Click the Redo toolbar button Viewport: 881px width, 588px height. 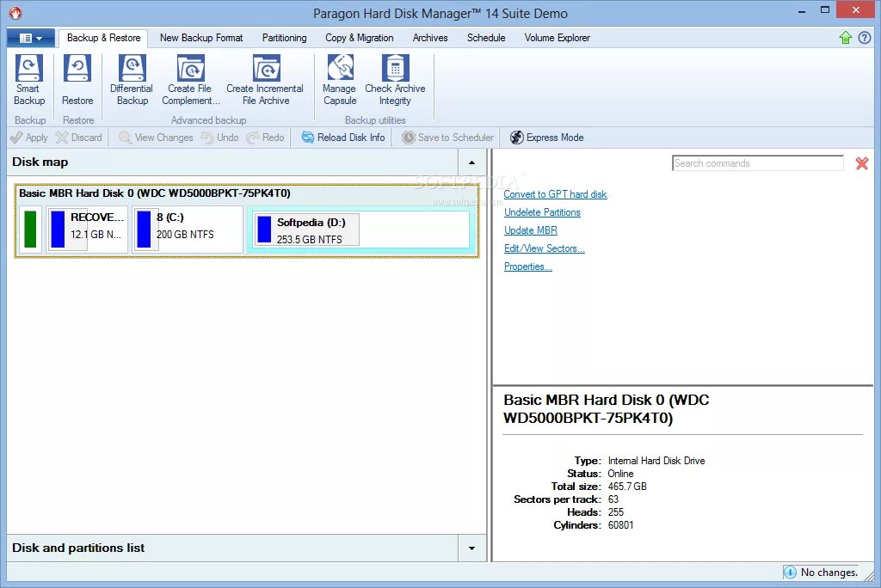click(266, 138)
